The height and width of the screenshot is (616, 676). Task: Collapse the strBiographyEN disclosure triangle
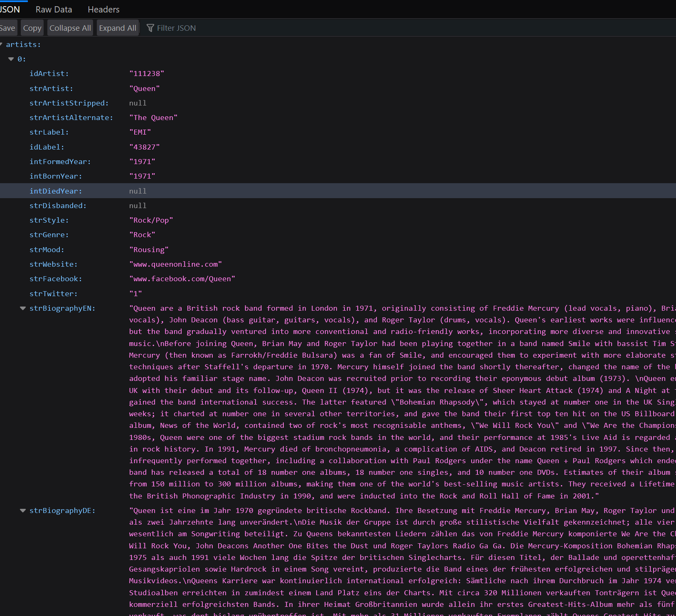22,308
